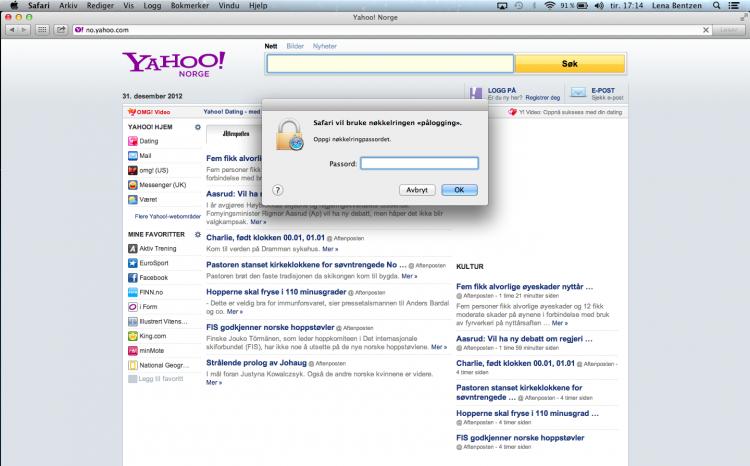The height and width of the screenshot is (466, 750).
Task: Open Yahoo Hjem settings gear
Action: coord(198,127)
